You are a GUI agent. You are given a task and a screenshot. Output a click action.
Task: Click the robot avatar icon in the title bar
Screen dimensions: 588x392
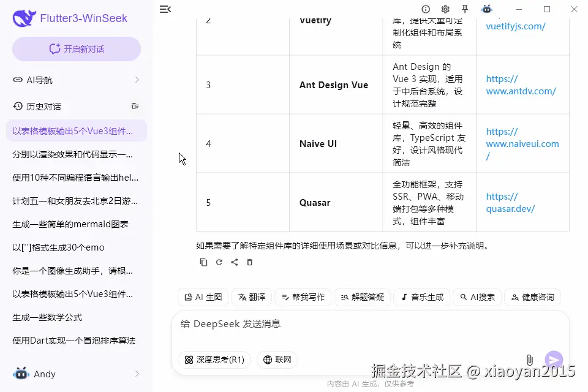point(487,9)
